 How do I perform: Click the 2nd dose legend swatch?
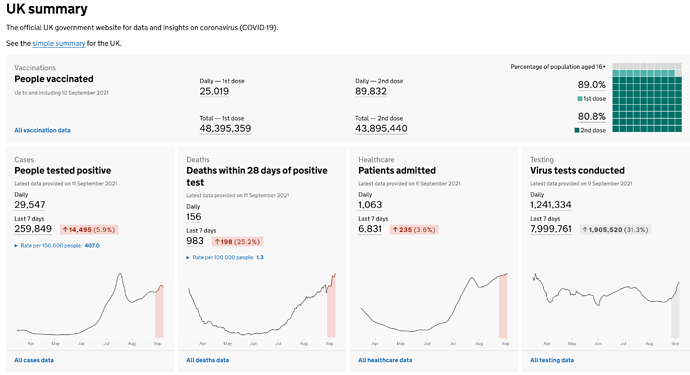[x=577, y=130]
